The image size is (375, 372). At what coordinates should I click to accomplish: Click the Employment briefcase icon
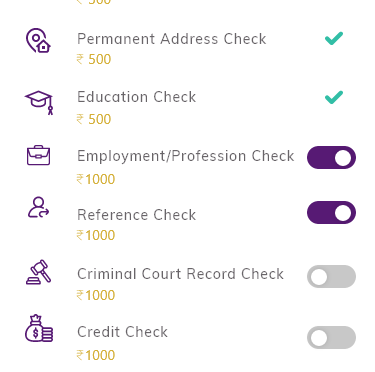click(x=38, y=155)
